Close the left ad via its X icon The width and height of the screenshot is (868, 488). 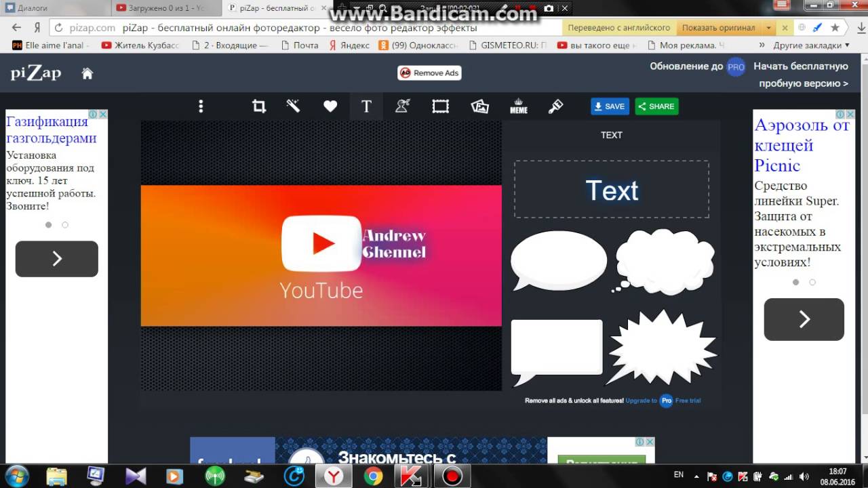click(x=103, y=115)
